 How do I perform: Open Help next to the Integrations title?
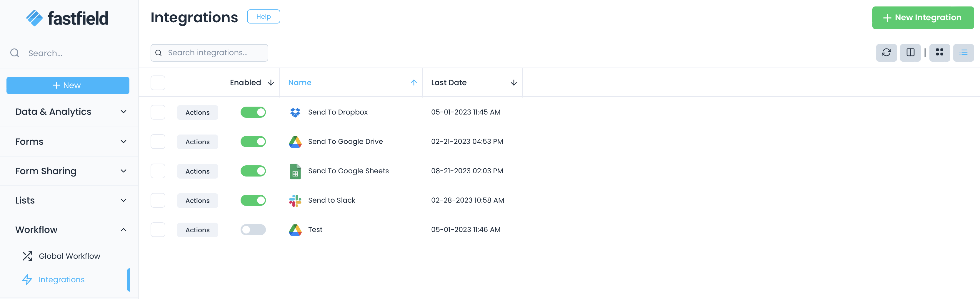point(263,16)
